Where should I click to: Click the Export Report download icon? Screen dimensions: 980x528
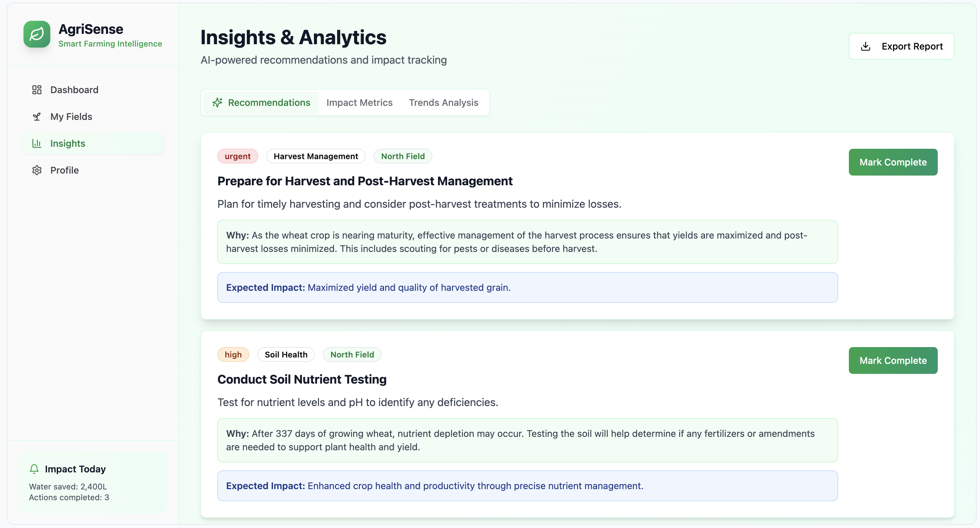(866, 46)
